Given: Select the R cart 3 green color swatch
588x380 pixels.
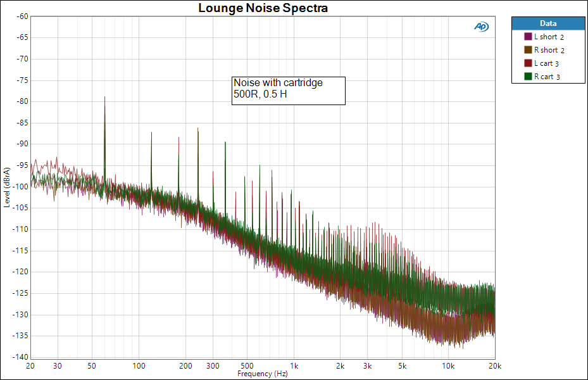Looking at the screenshot, I should coord(528,77).
